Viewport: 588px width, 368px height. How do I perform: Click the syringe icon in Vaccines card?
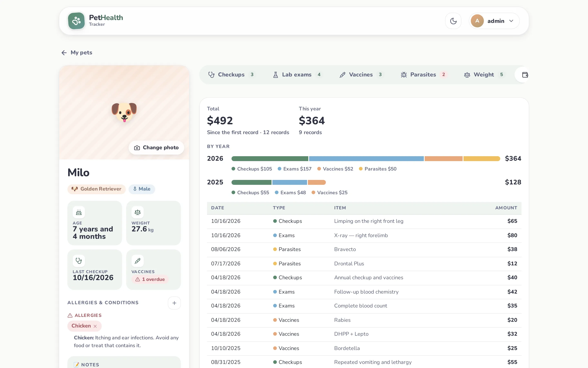138,261
